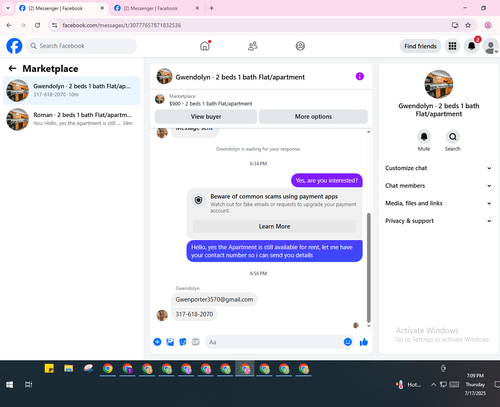Expand the Customize chat section
This screenshot has height=407, width=500.
point(438,168)
